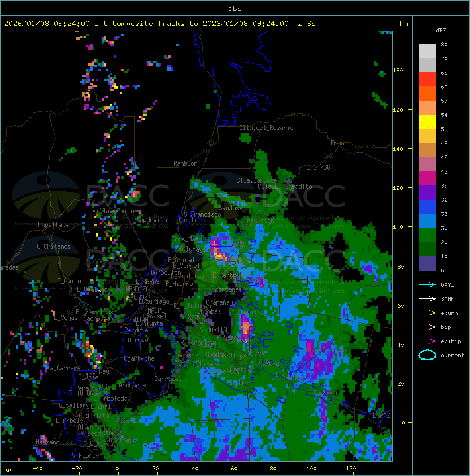Select the magenta swatch between 42 and 39

click(x=427, y=179)
